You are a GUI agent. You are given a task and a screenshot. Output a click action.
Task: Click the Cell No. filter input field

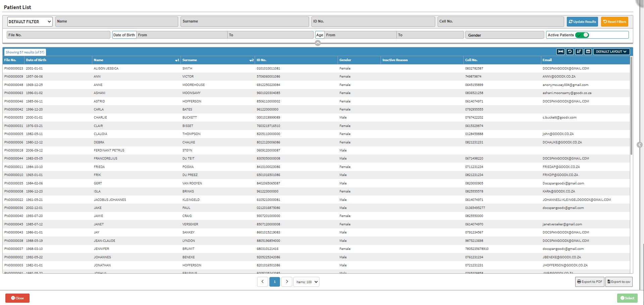point(500,21)
